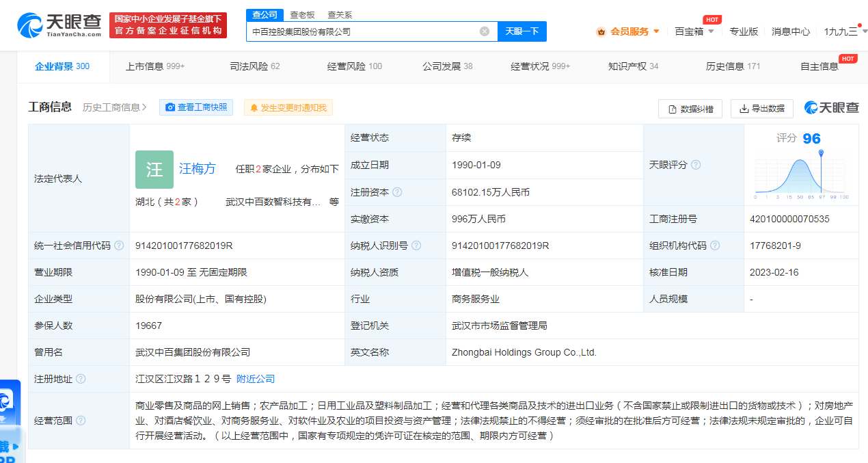Click help icon beside 天眼评分
The width and height of the screenshot is (868, 463).
(696, 165)
